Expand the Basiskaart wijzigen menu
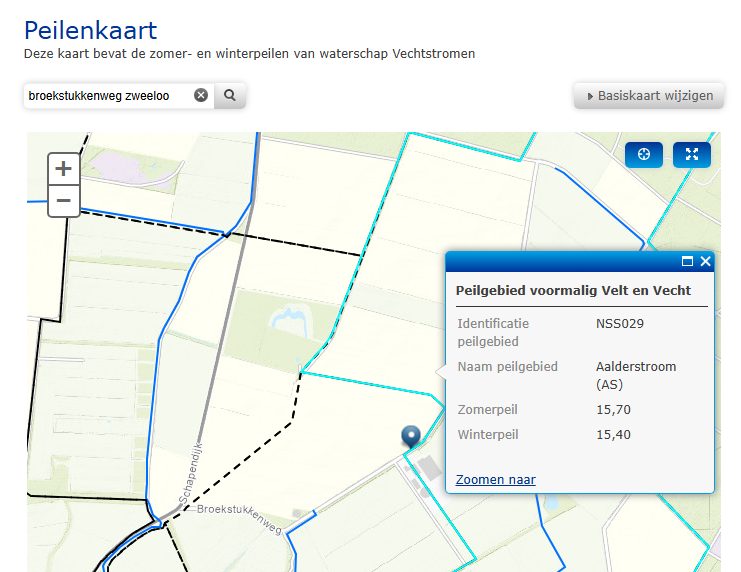 (x=649, y=95)
